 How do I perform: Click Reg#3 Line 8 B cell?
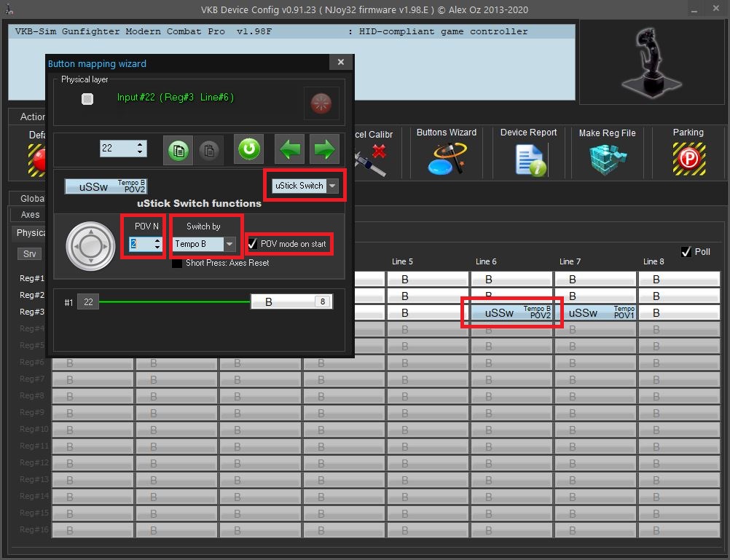point(679,313)
